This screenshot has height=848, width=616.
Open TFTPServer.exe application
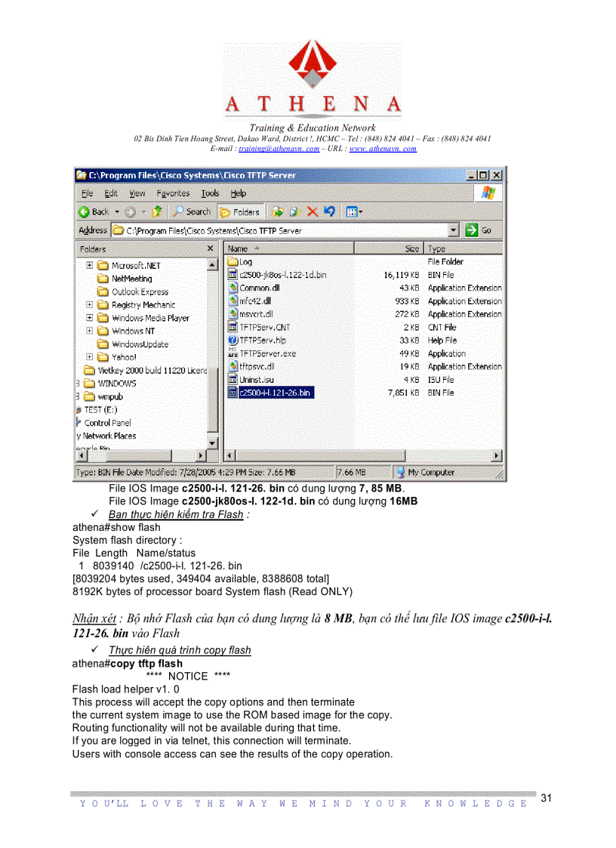(x=269, y=353)
